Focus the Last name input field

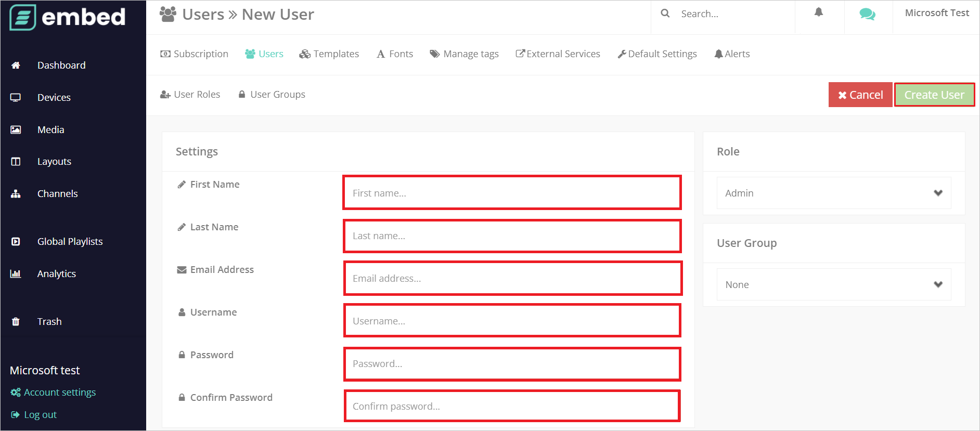pos(512,236)
